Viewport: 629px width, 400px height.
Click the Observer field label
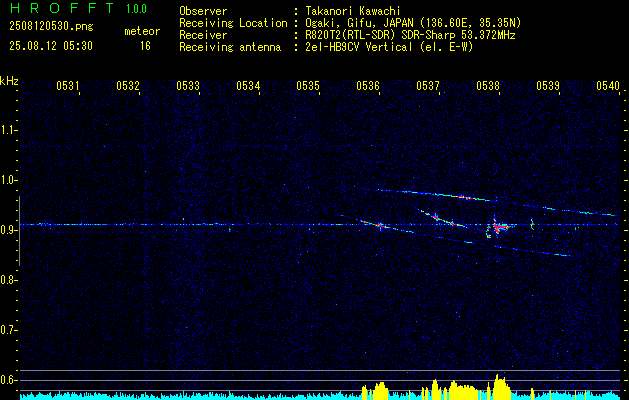click(x=203, y=11)
